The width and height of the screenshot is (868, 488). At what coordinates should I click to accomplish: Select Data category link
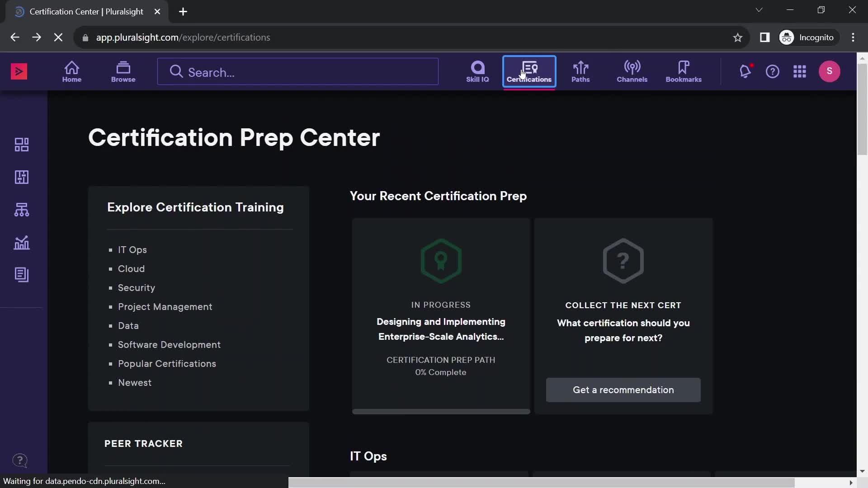pyautogui.click(x=128, y=326)
